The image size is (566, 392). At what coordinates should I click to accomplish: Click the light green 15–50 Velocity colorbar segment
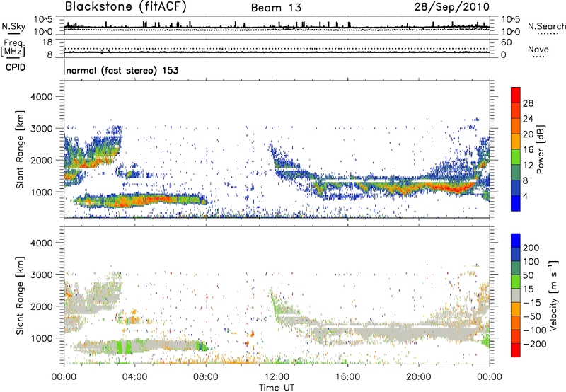(x=516, y=282)
